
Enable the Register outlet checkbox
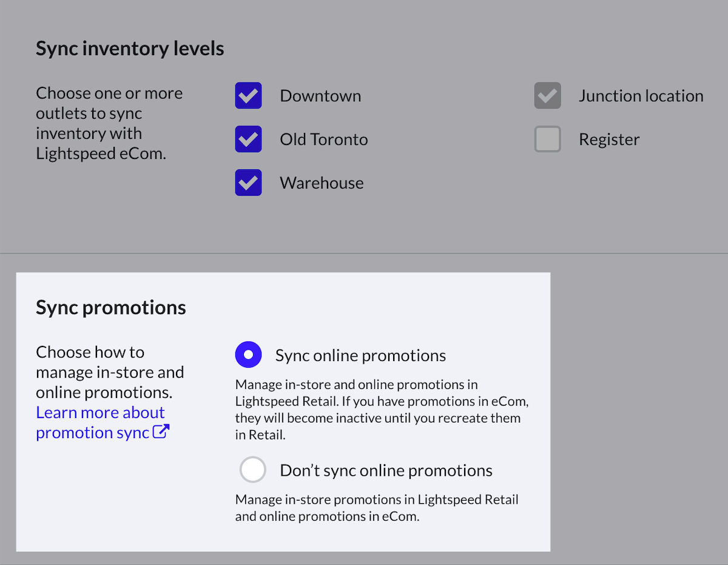[547, 140]
